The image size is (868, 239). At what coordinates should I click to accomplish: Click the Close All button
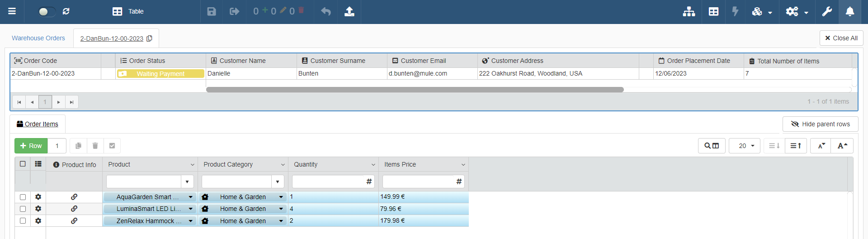pyautogui.click(x=841, y=38)
